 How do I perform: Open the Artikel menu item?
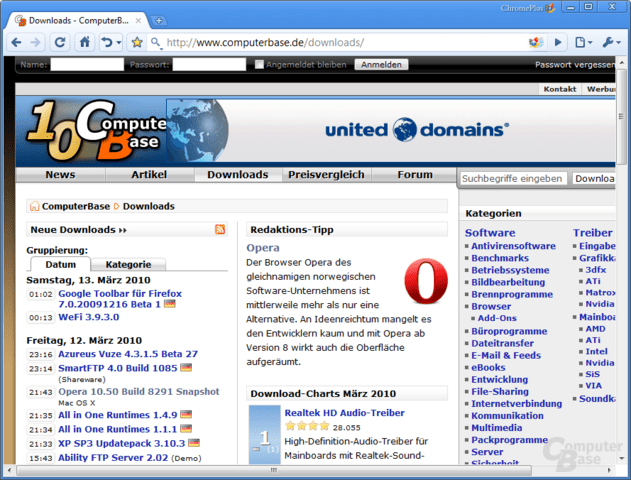pyautogui.click(x=149, y=175)
